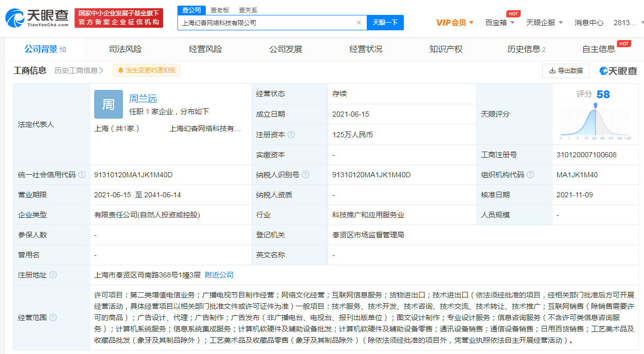
Task: Click 奉贤区市场监督管理局 registration authority
Action: pyautogui.click(x=368, y=235)
